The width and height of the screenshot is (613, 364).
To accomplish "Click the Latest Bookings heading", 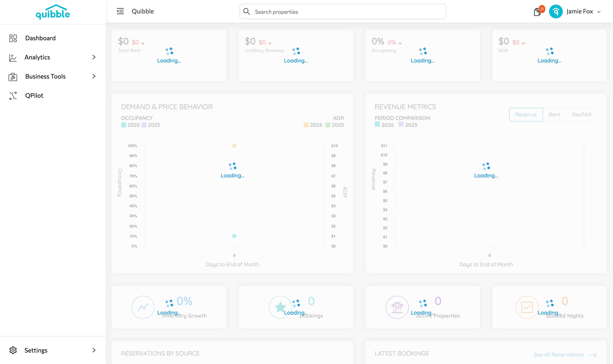I will pos(402,353).
